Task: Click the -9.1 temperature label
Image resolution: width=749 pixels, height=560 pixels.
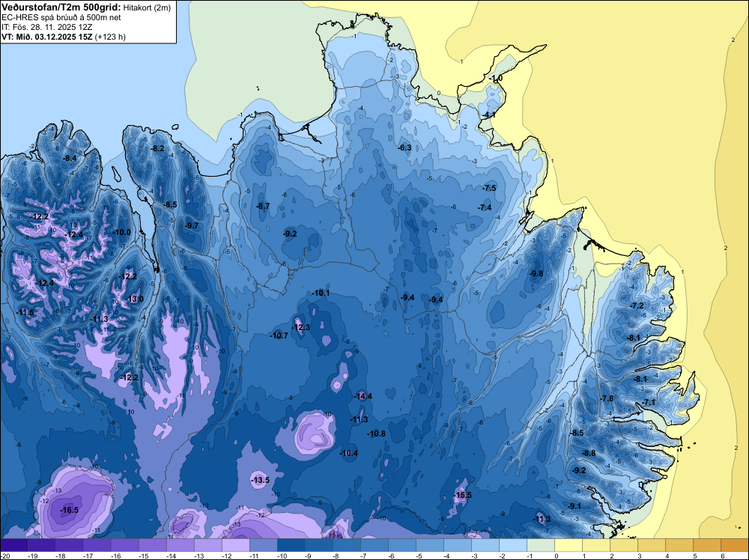Action: pyautogui.click(x=574, y=507)
